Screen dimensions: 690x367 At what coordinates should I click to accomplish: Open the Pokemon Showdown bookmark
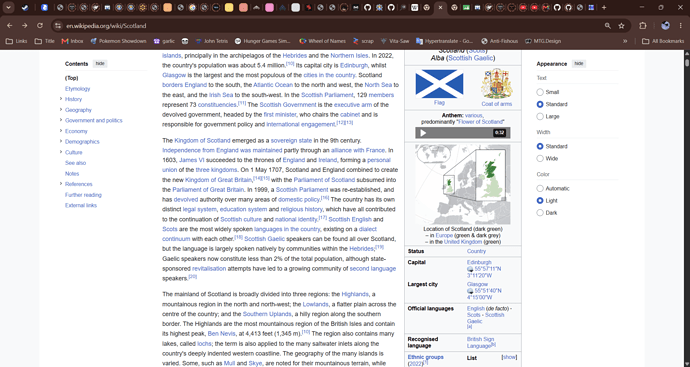[118, 41]
